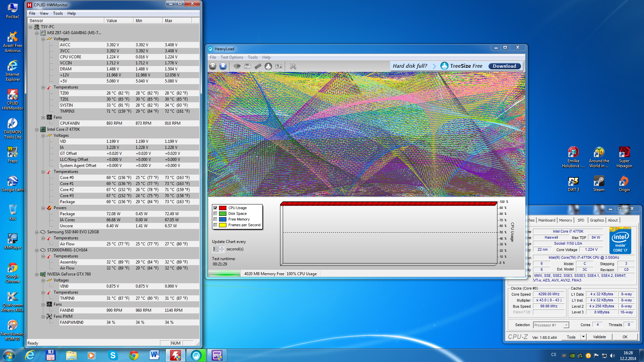Click the blue Free Memory color swatch
The width and height of the screenshot is (644, 362).
pyautogui.click(x=223, y=219)
